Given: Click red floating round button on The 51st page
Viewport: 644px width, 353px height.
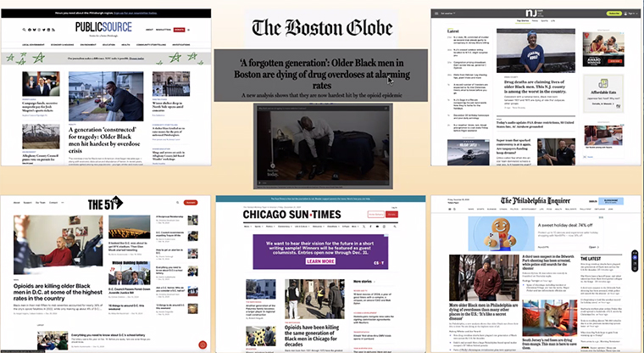Looking at the screenshot, I should click(203, 345).
